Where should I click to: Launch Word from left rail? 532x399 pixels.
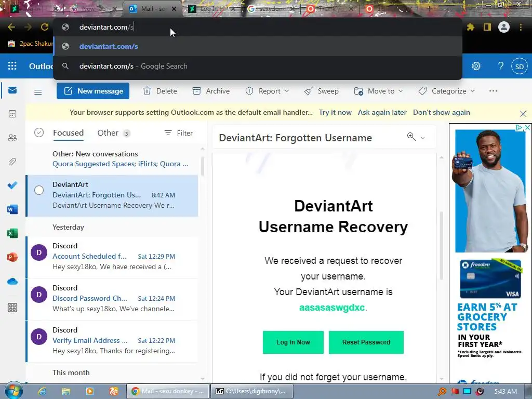pos(12,209)
